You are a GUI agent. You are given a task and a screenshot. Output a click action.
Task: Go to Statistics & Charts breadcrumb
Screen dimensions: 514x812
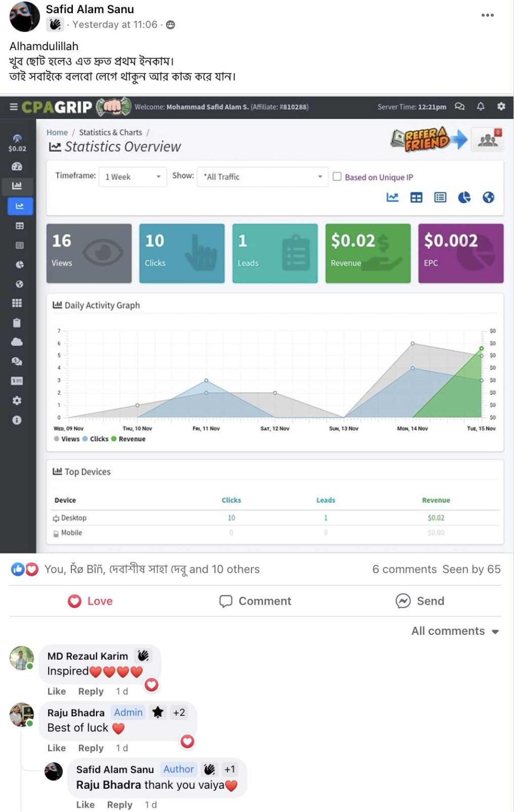coord(110,132)
